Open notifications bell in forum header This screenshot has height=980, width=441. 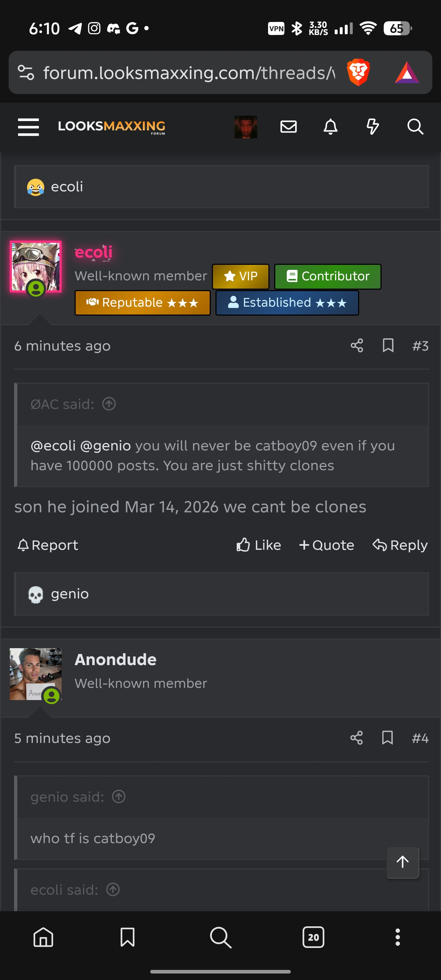[330, 127]
